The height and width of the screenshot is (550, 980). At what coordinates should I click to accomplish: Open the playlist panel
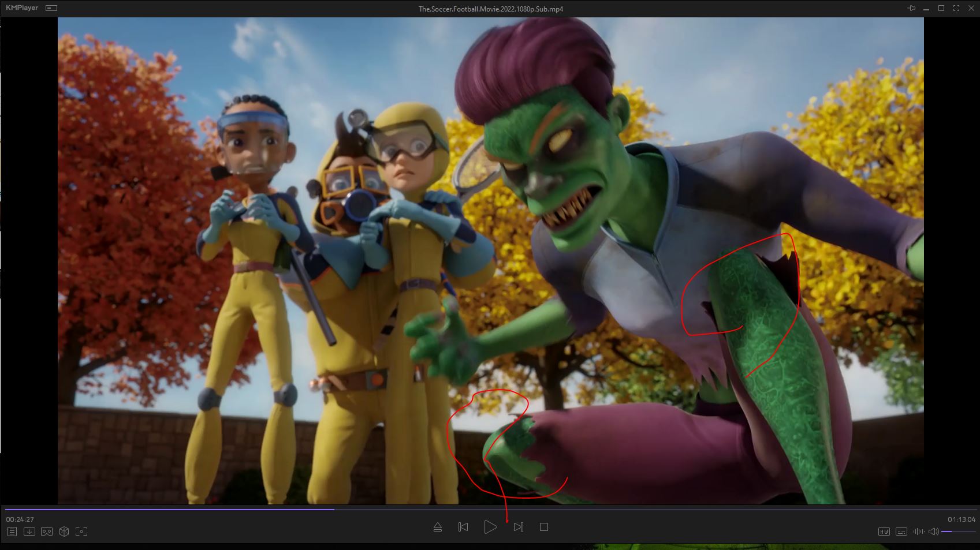tap(12, 532)
